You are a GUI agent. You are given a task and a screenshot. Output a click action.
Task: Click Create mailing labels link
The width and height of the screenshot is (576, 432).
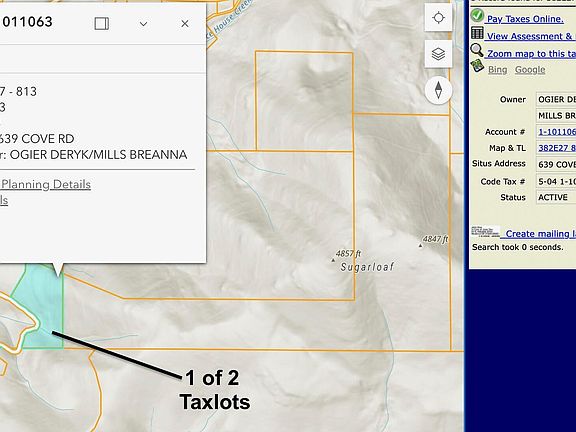click(540, 234)
